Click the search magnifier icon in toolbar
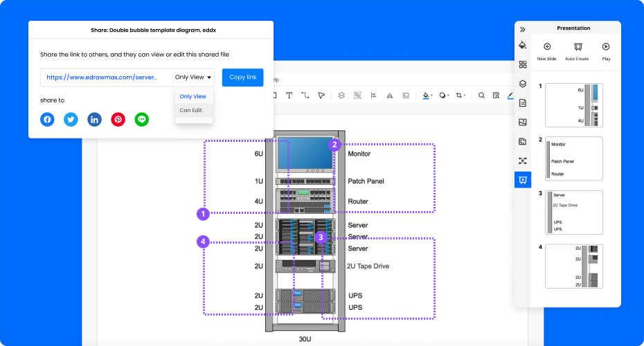The width and height of the screenshot is (644, 346). 481,95
